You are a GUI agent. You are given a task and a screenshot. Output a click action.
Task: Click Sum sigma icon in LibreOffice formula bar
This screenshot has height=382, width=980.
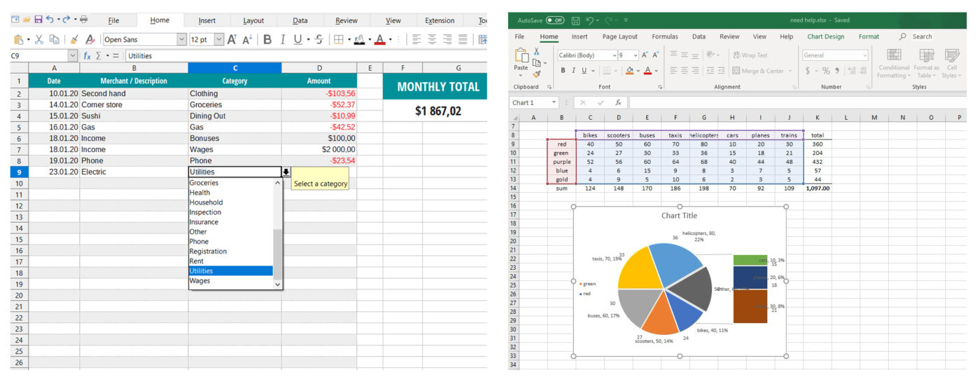coord(99,55)
